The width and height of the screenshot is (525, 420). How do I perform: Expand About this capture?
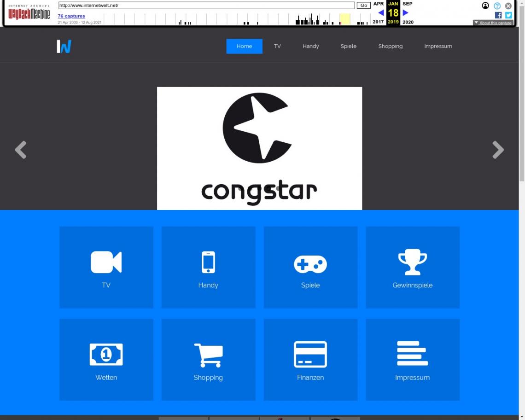493,23
